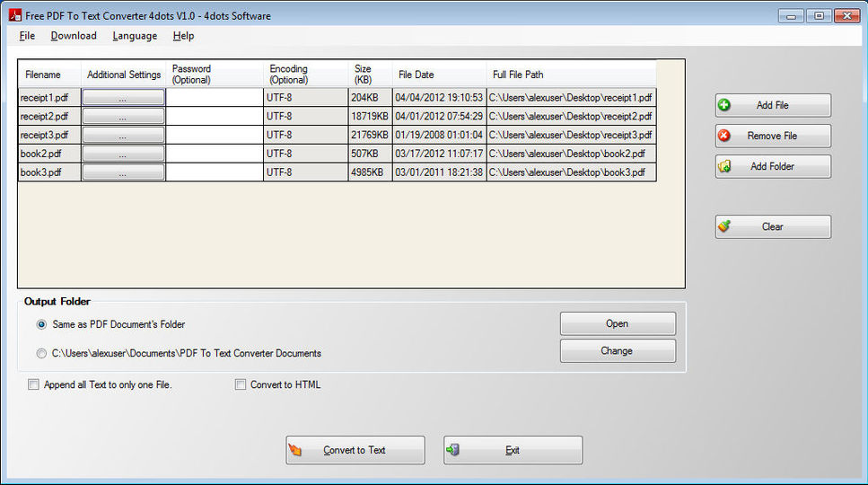Open additional settings for receipt2.pdf
The height and width of the screenshot is (485, 868).
(124, 116)
